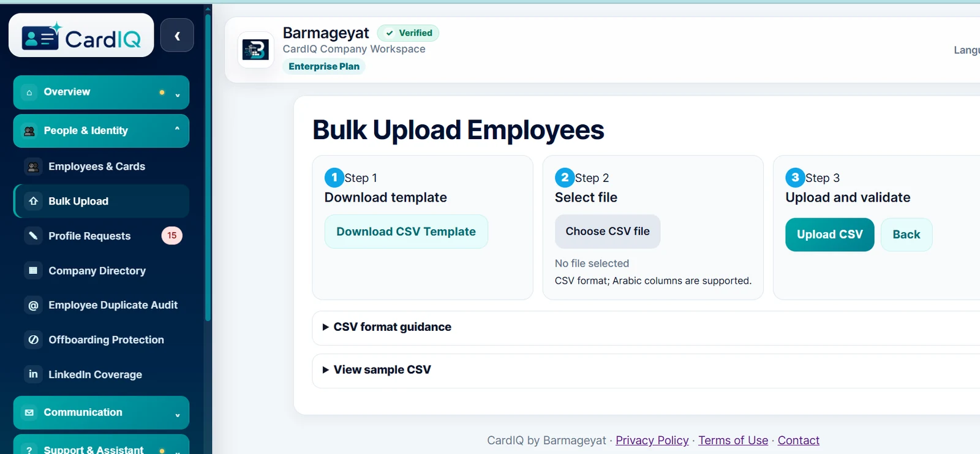The image size is (980, 454).
Task: Click the Barmageyat company logo thumbnail
Action: point(255,50)
